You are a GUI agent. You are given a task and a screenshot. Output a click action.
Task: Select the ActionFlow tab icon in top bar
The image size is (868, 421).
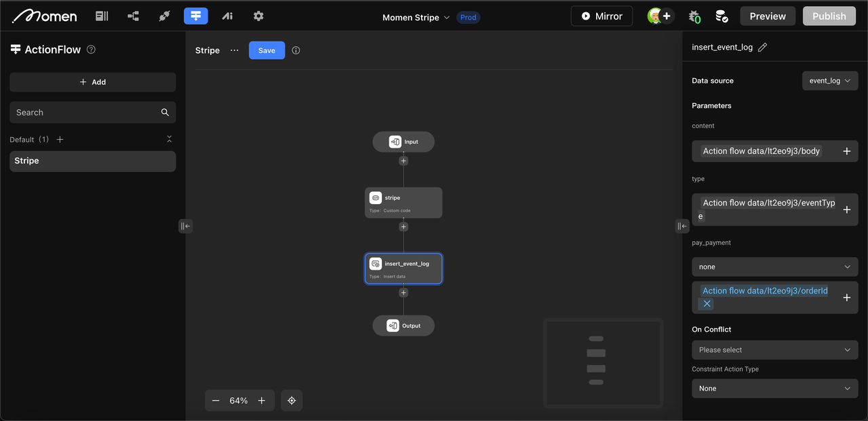click(x=196, y=16)
